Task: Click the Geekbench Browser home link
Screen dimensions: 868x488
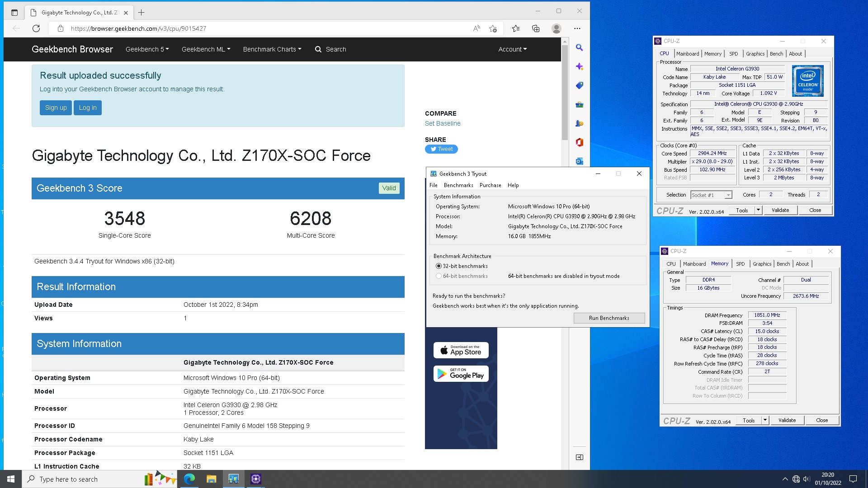Action: tap(72, 49)
